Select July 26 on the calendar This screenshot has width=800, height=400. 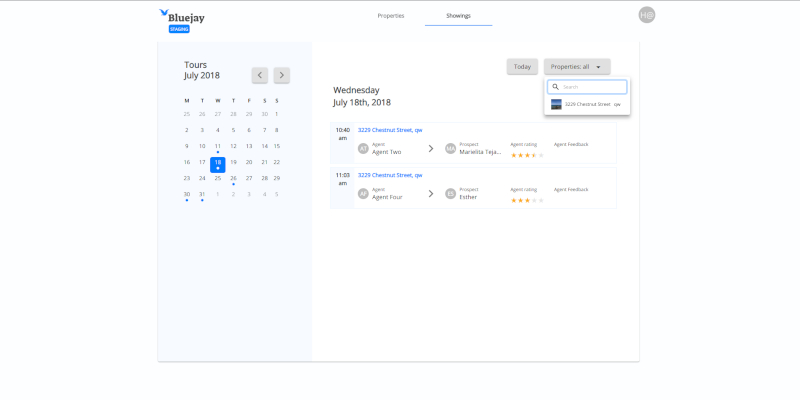click(233, 178)
